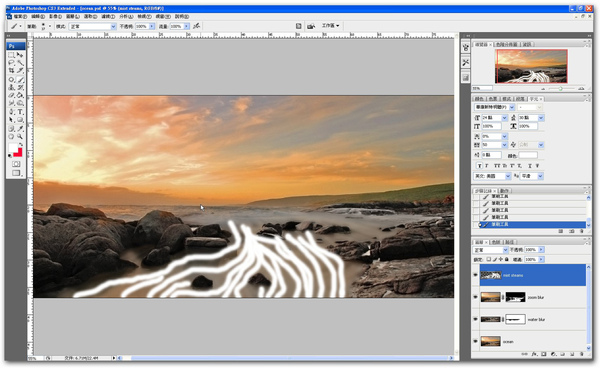This screenshot has height=368, width=600.
Task: Click the Navigator zoom percentage field
Action: [x=482, y=88]
